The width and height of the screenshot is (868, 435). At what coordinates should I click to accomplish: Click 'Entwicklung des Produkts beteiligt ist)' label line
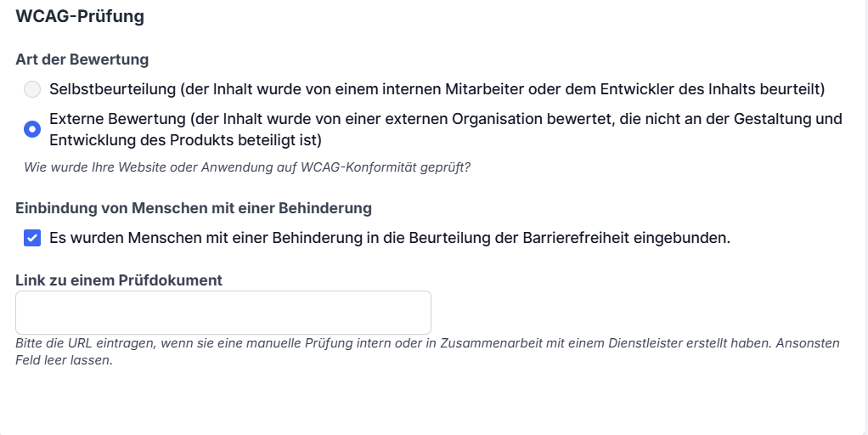[185, 140]
